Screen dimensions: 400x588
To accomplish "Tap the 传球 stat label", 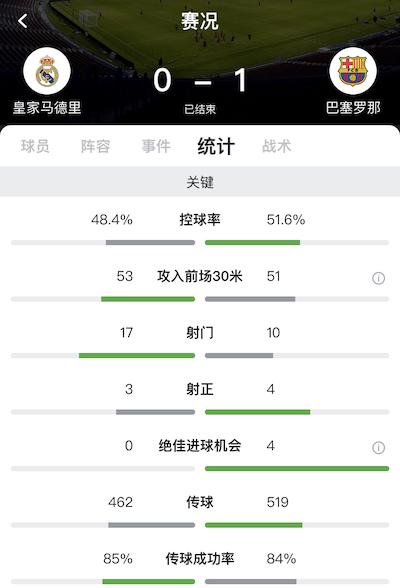I will 200,502.
